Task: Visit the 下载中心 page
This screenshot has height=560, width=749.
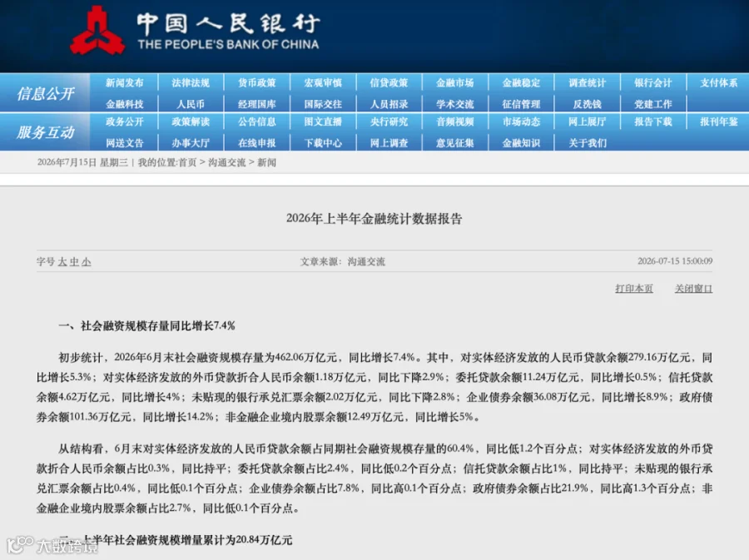Action: (x=323, y=143)
